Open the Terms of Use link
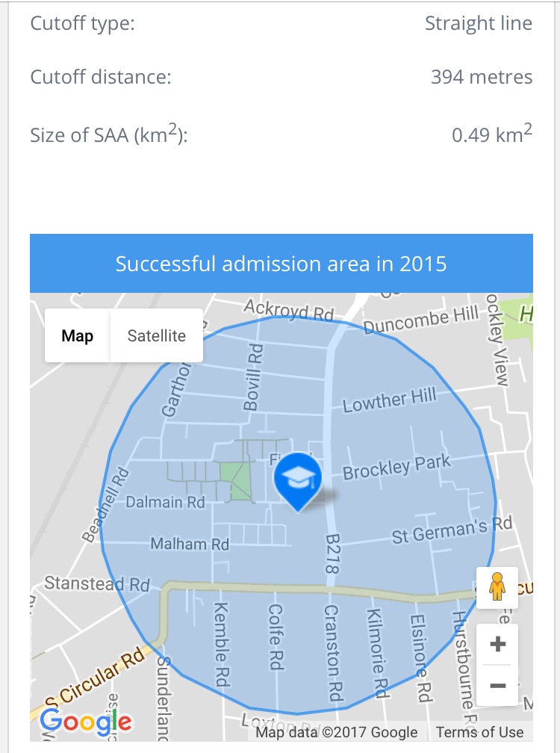This screenshot has height=753, width=560. click(x=479, y=732)
